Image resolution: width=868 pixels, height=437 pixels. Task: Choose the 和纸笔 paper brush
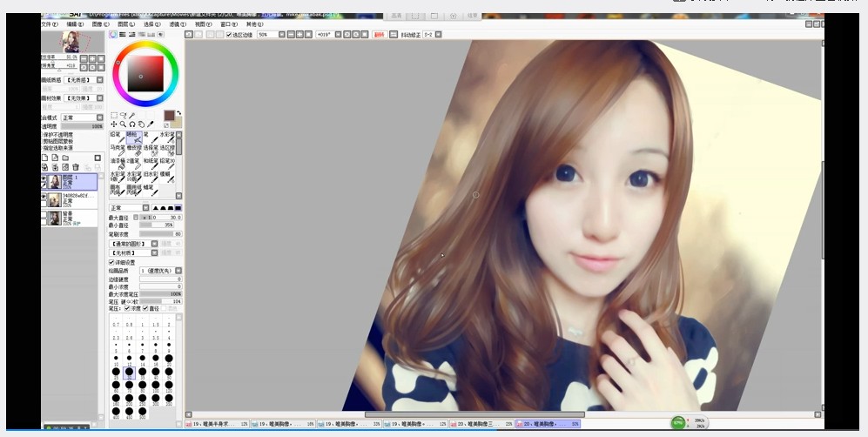151,164
